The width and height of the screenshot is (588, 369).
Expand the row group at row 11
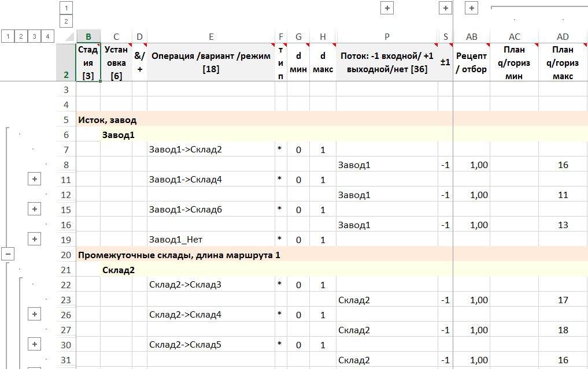tap(35, 179)
